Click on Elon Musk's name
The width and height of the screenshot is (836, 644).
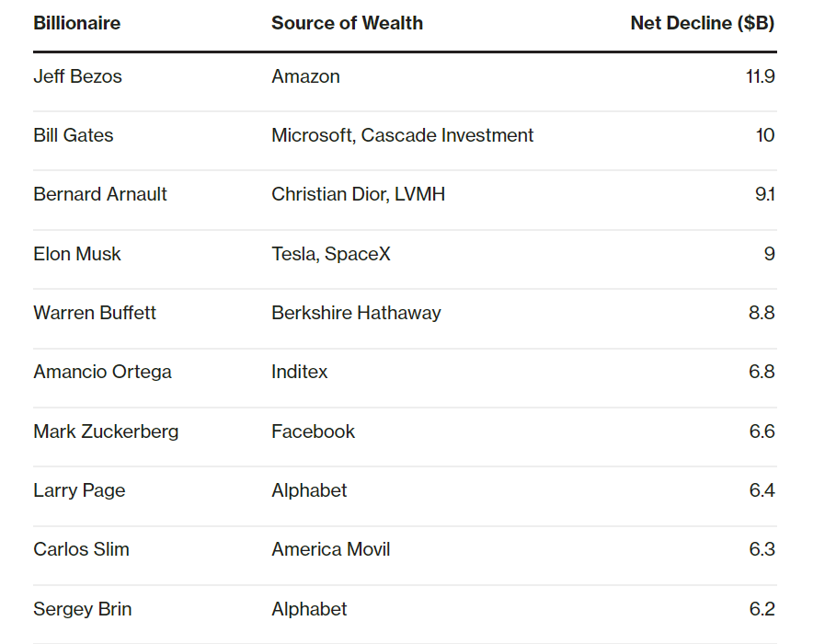77,254
